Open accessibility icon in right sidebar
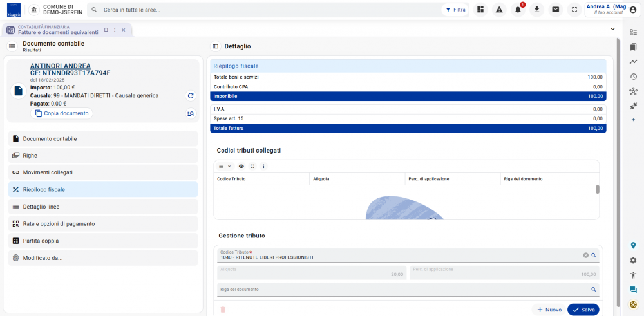644x316 pixels. point(633,275)
